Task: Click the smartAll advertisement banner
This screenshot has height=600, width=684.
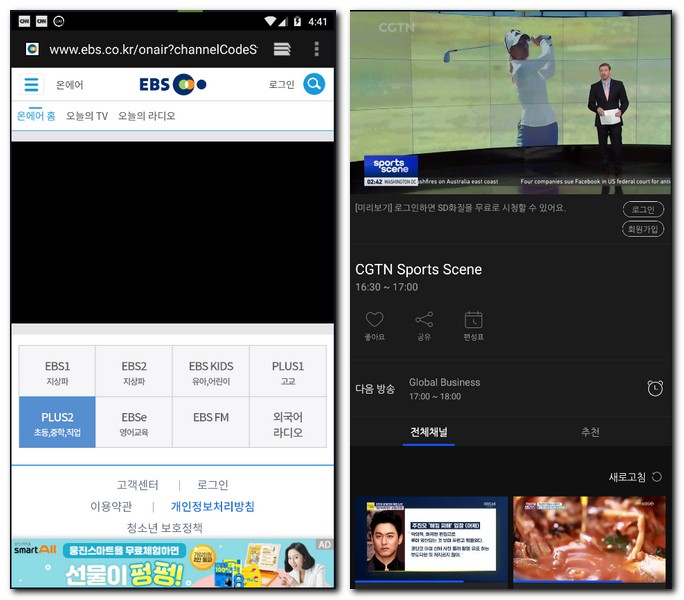Action: point(172,563)
